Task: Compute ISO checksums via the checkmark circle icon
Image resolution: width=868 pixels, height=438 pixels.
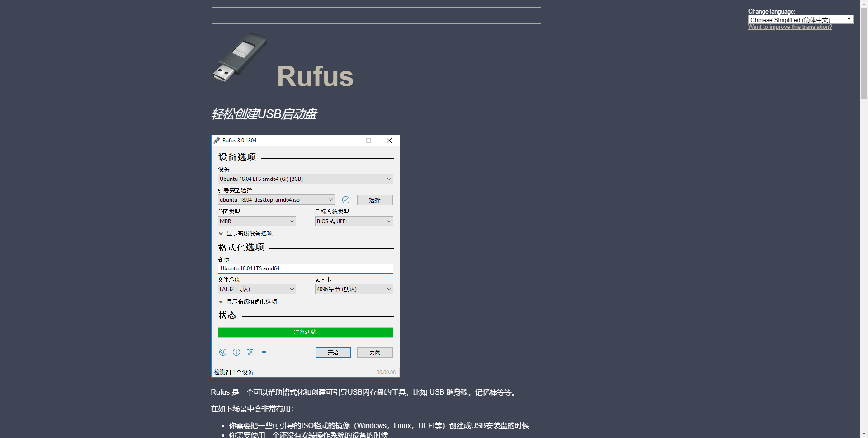Action: 346,199
